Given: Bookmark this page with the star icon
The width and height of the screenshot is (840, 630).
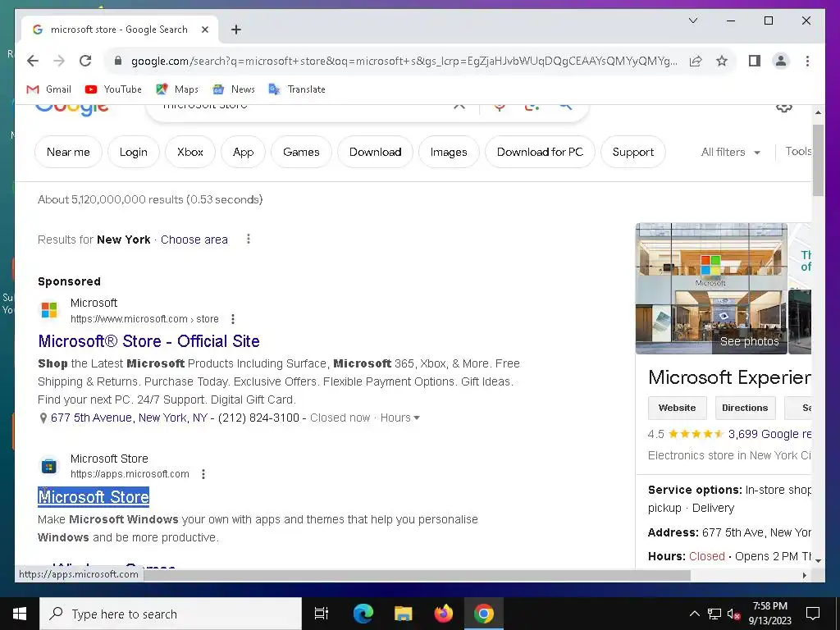Looking at the screenshot, I should click(722, 61).
